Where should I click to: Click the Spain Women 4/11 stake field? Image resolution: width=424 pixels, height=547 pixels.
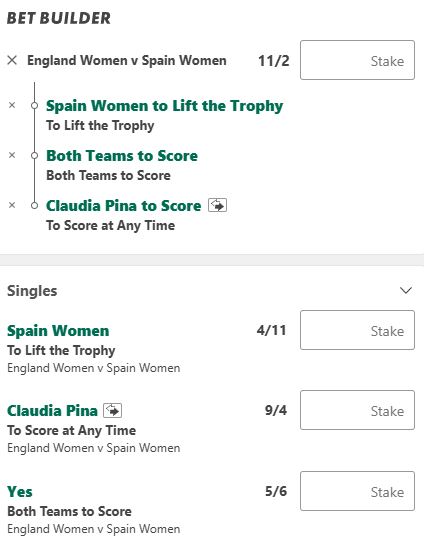pyautogui.click(x=357, y=330)
